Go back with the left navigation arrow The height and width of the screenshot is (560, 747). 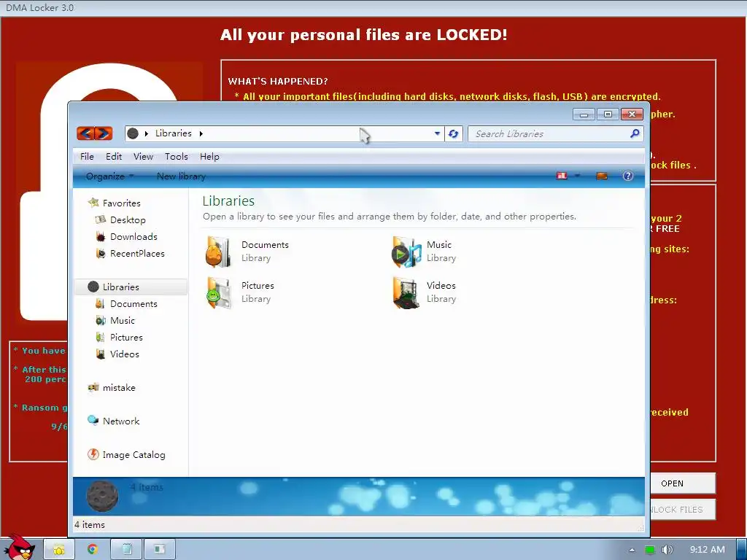(x=85, y=133)
